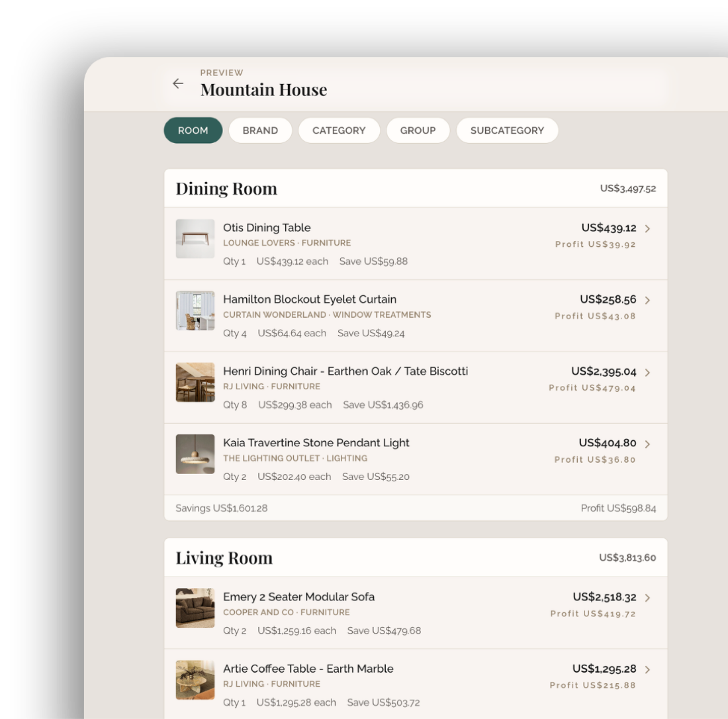Click Henri Dining Chair - Earthen Oak name
Viewport: 728px width, 719px height.
(345, 371)
